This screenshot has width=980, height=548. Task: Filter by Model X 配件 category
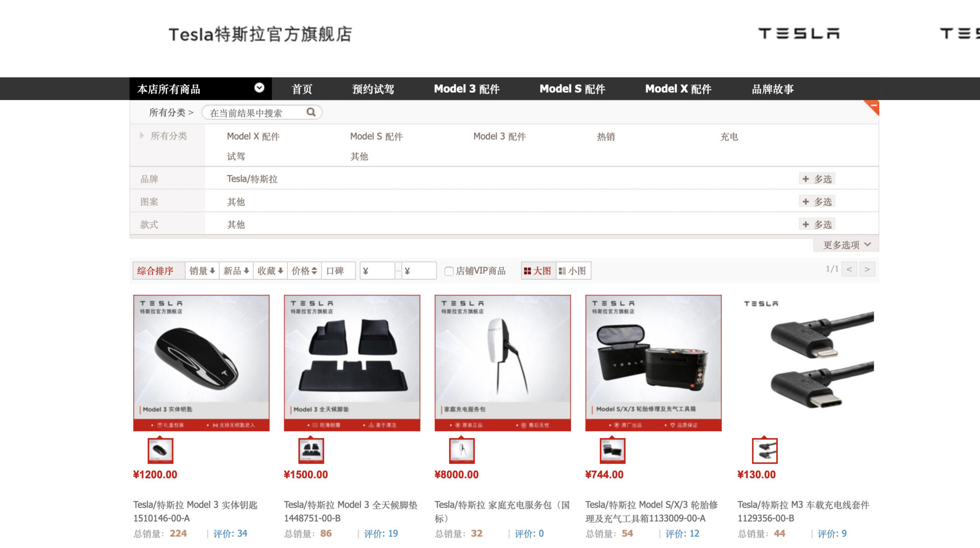click(x=253, y=136)
